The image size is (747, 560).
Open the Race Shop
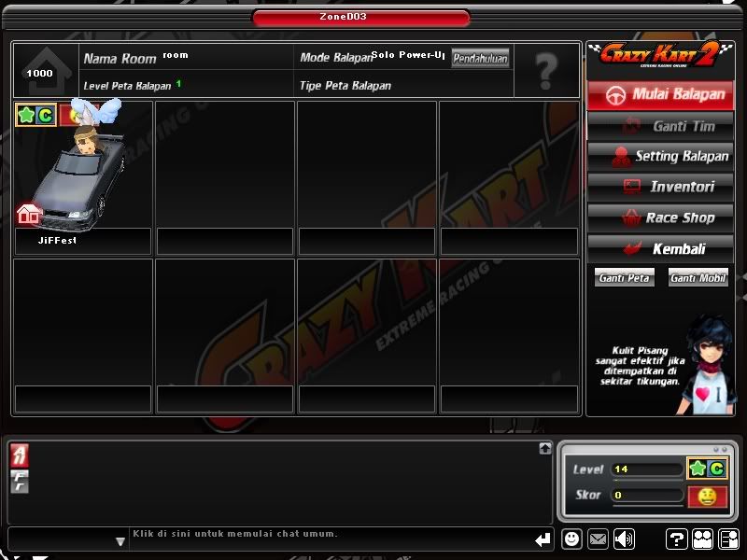click(661, 217)
